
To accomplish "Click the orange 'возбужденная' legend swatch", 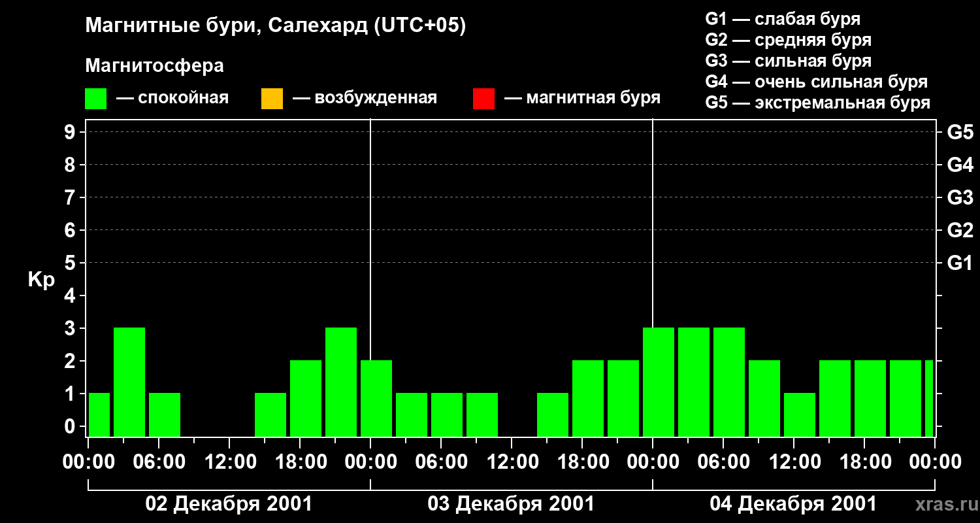I will pos(272,99).
